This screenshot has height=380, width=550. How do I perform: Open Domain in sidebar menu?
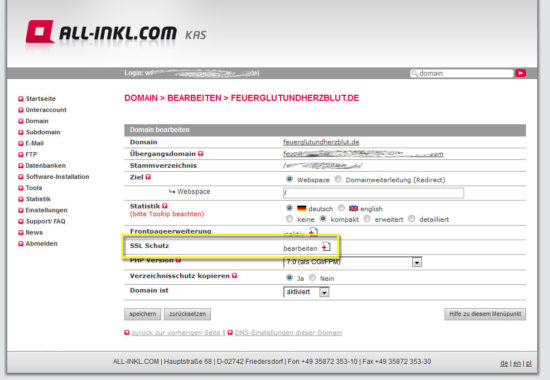point(37,121)
